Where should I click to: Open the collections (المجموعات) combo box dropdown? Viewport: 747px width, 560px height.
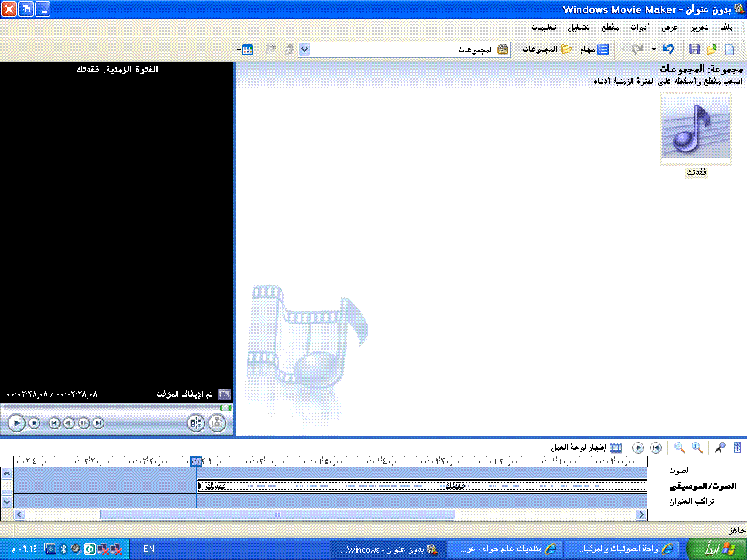pos(305,50)
